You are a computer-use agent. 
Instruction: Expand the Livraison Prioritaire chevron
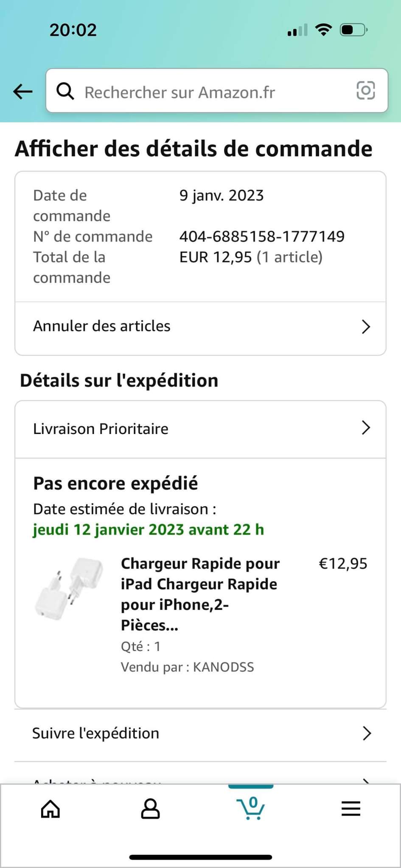pyautogui.click(x=366, y=428)
